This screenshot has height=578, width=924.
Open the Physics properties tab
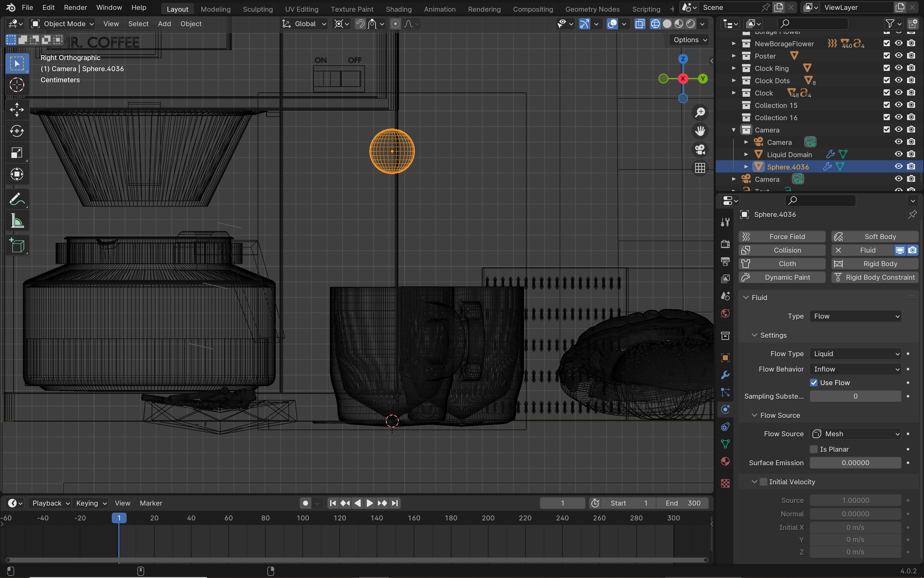click(x=725, y=409)
